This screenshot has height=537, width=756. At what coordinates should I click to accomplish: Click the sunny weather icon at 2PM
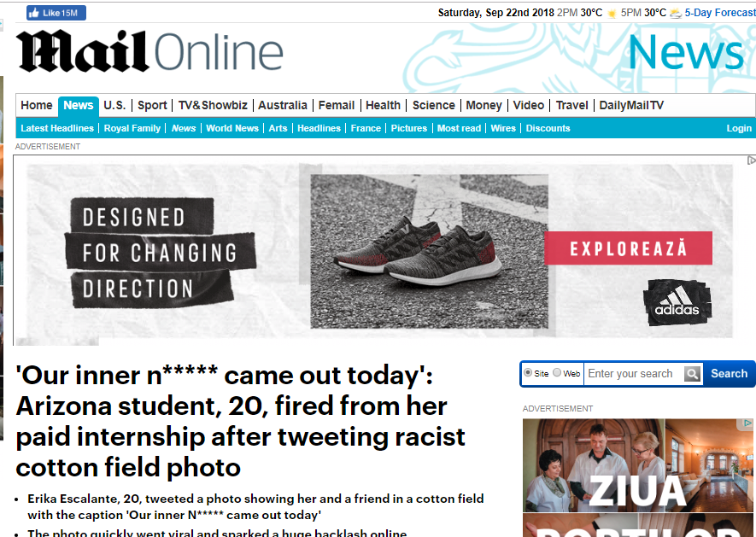612,13
